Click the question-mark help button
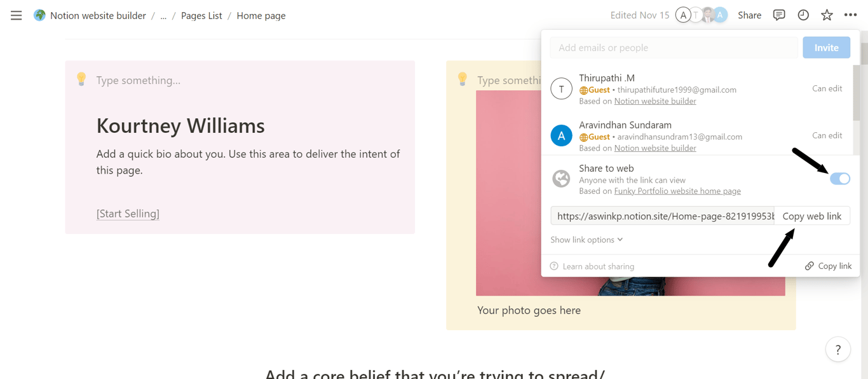The height and width of the screenshot is (379, 868). pos(838,349)
